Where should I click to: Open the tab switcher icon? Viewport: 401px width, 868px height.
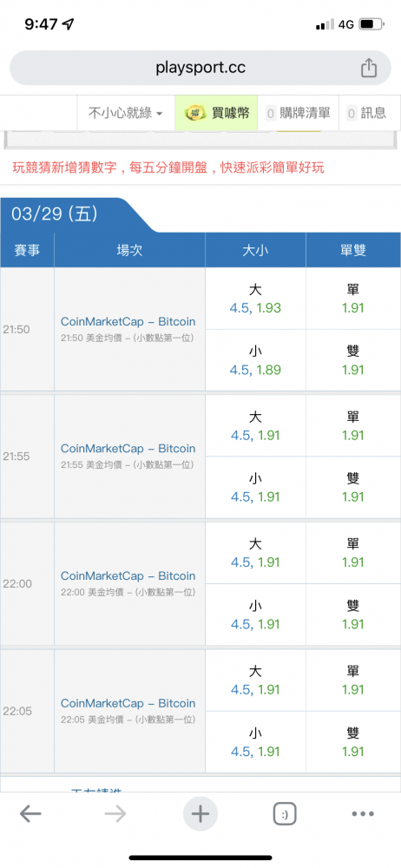[x=285, y=814]
